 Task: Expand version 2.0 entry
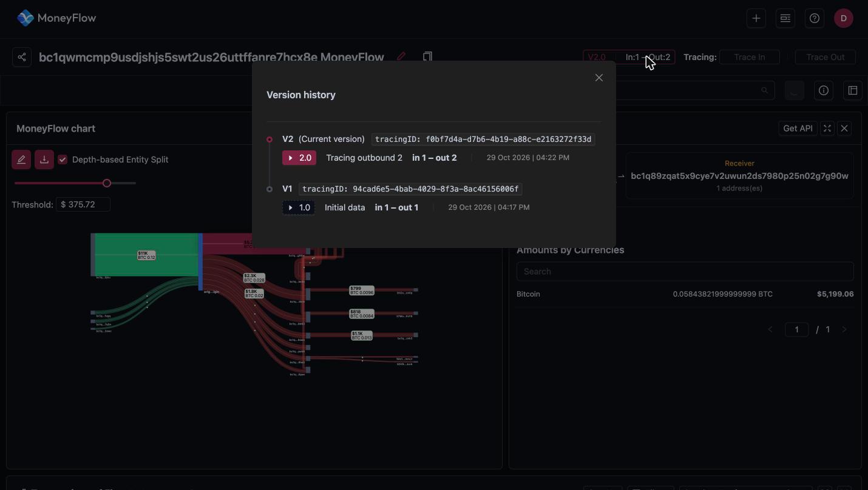click(x=299, y=158)
